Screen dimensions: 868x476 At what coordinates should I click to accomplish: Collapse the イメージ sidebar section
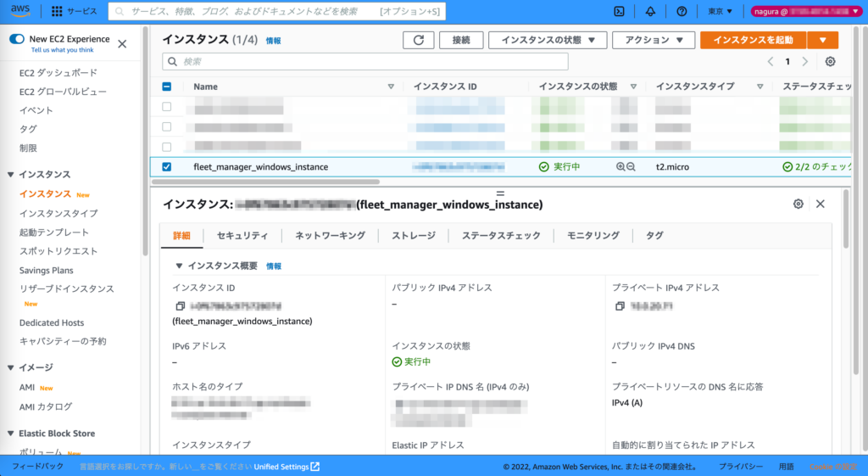coord(10,367)
